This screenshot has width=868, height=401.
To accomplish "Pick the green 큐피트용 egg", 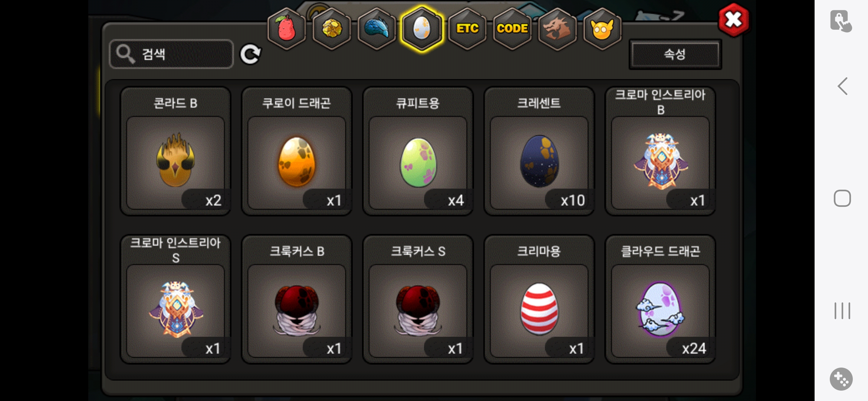I will pyautogui.click(x=418, y=151).
